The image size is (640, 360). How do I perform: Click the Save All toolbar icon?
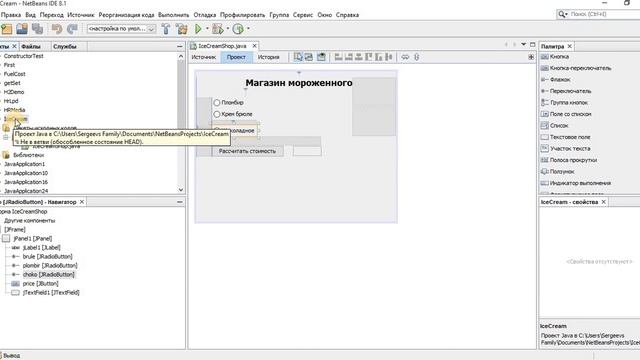point(38,29)
